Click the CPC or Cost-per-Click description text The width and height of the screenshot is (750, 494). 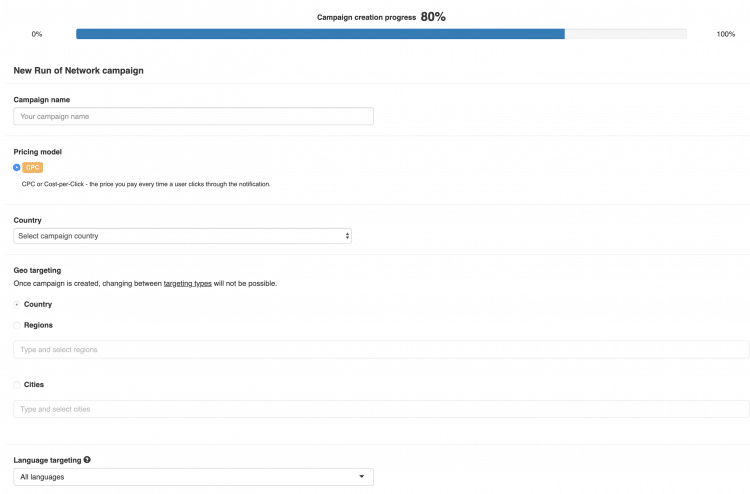[146, 184]
